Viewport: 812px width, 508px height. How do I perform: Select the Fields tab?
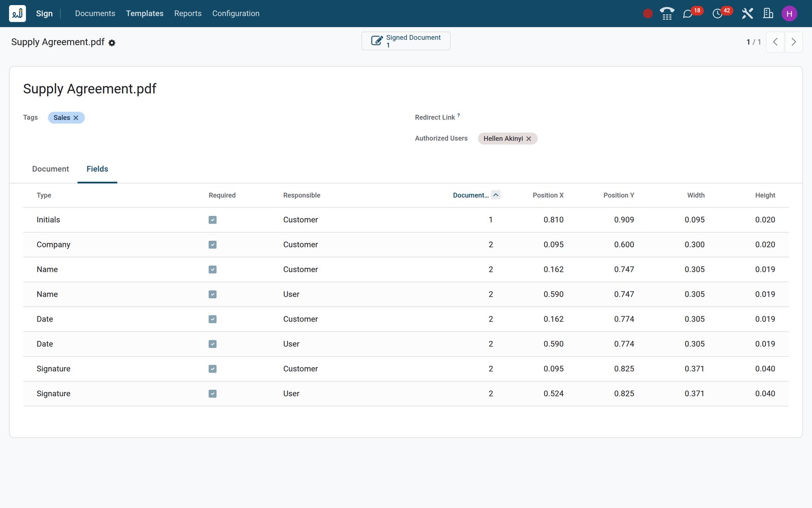(97, 169)
